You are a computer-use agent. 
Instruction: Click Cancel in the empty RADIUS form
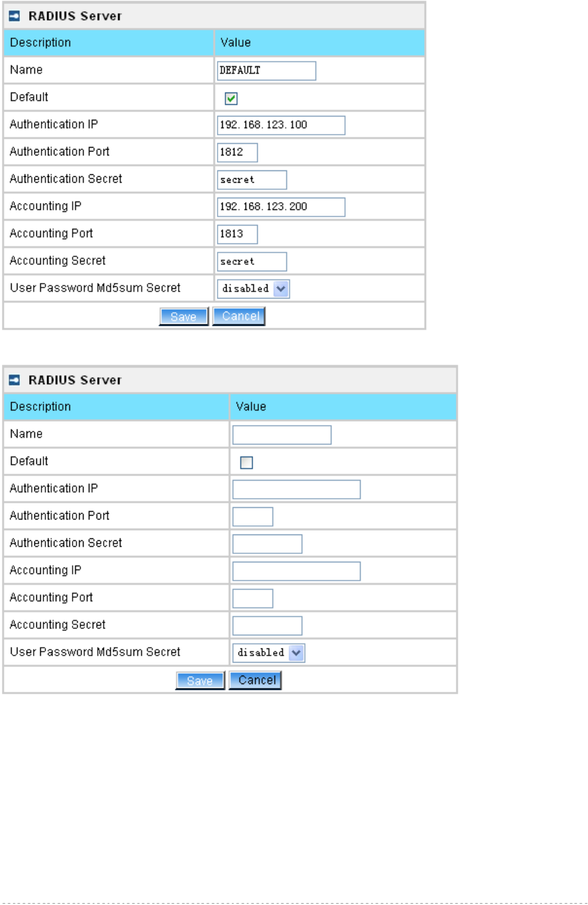[255, 680]
